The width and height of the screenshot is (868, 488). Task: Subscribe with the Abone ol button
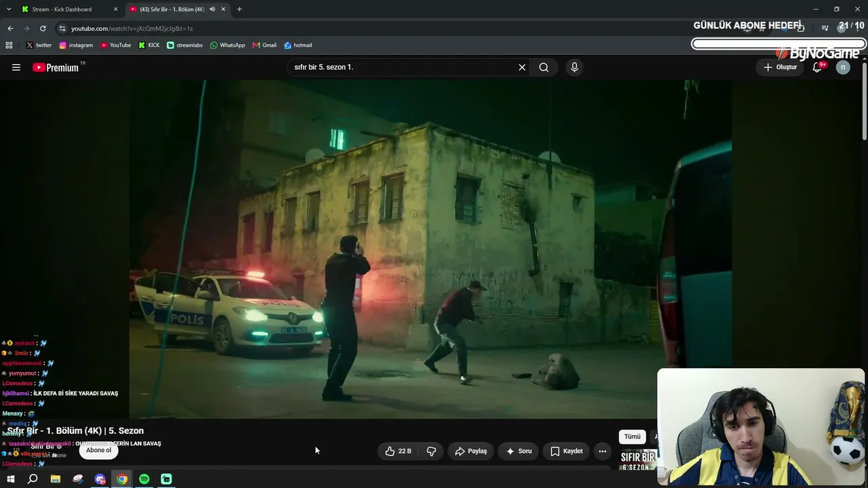click(98, 450)
